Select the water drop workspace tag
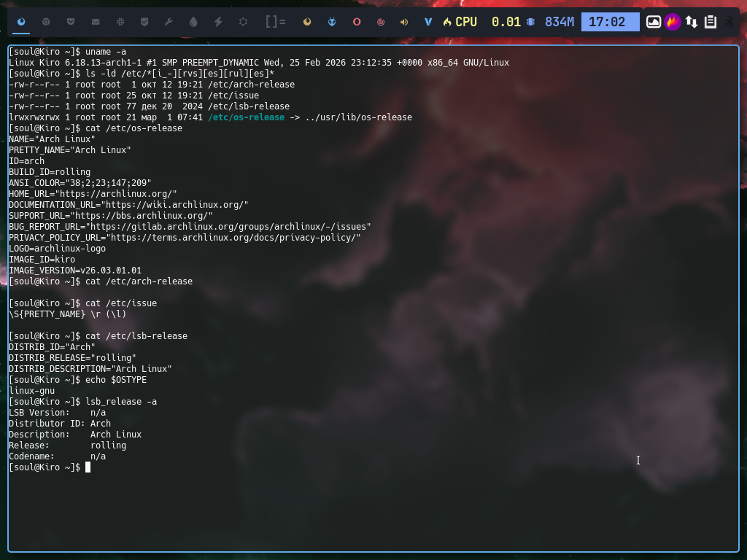 coord(193,22)
